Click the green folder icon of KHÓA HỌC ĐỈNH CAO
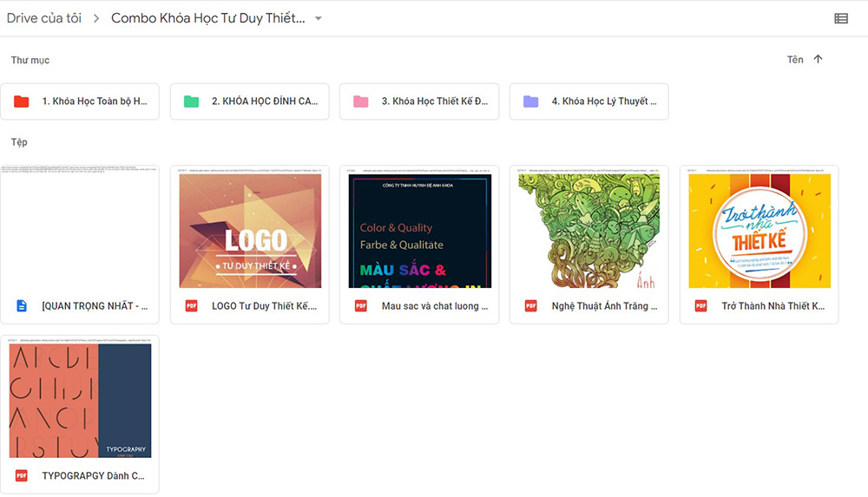This screenshot has width=868, height=497. coord(191,101)
